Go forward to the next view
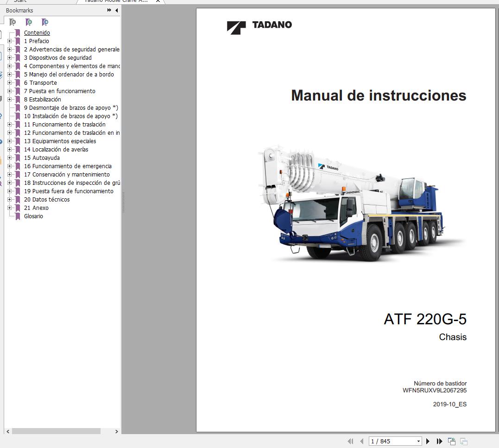The width and height of the screenshot is (499, 448). [464, 441]
